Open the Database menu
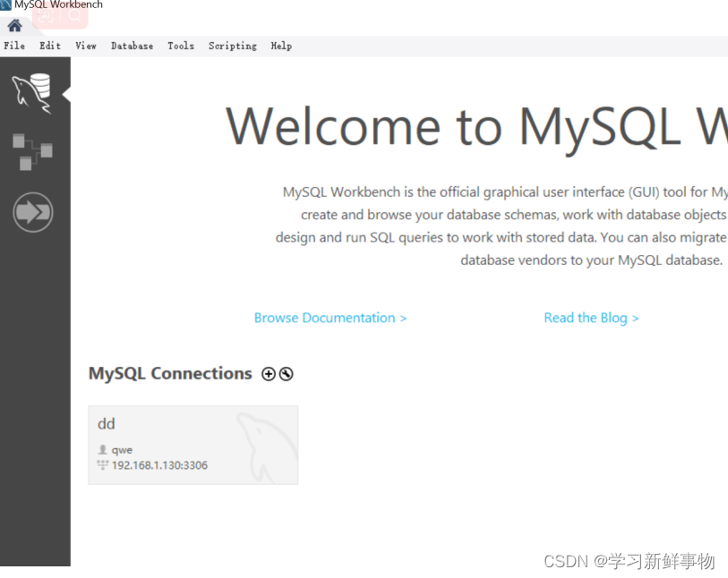 point(133,46)
